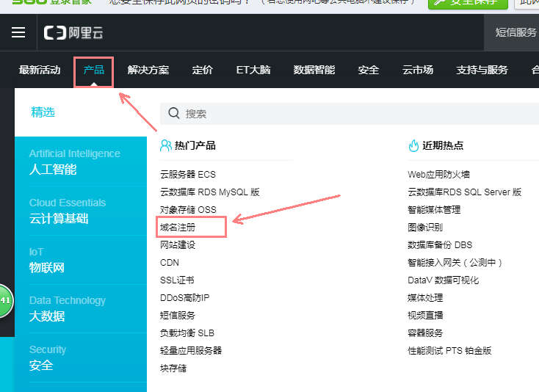539x392 pixels.
Task: Open the 云市场 menu
Action: 418,70
